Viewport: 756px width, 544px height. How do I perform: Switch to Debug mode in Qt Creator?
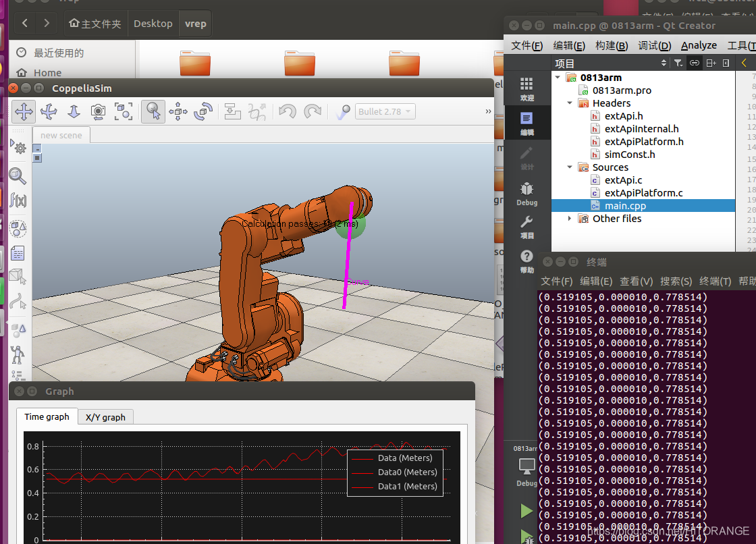tap(526, 194)
